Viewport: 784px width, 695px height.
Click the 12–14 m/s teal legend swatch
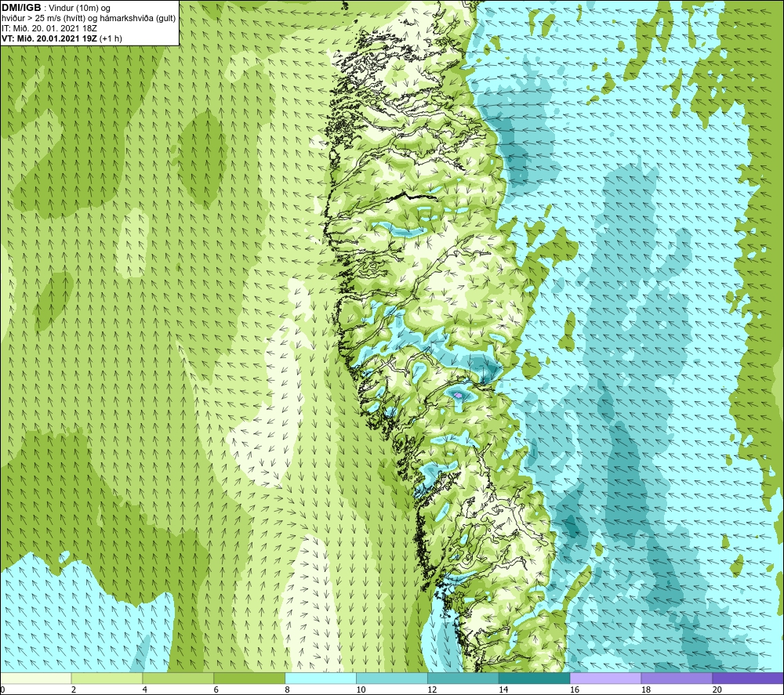(463, 678)
